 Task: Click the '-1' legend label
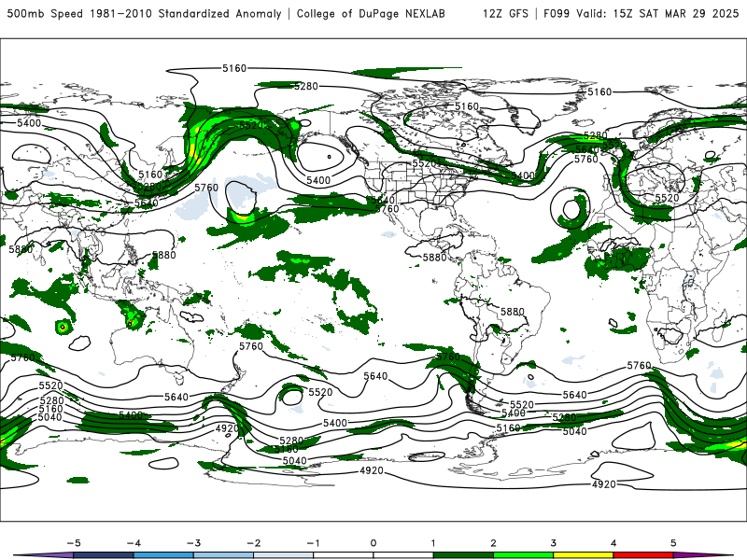point(314,543)
